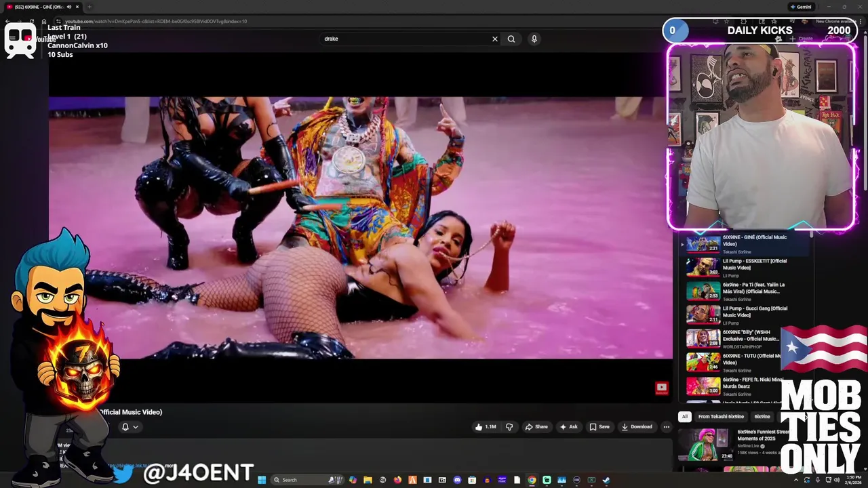
Task: Open the Gemini button in Chrome
Action: (801, 7)
